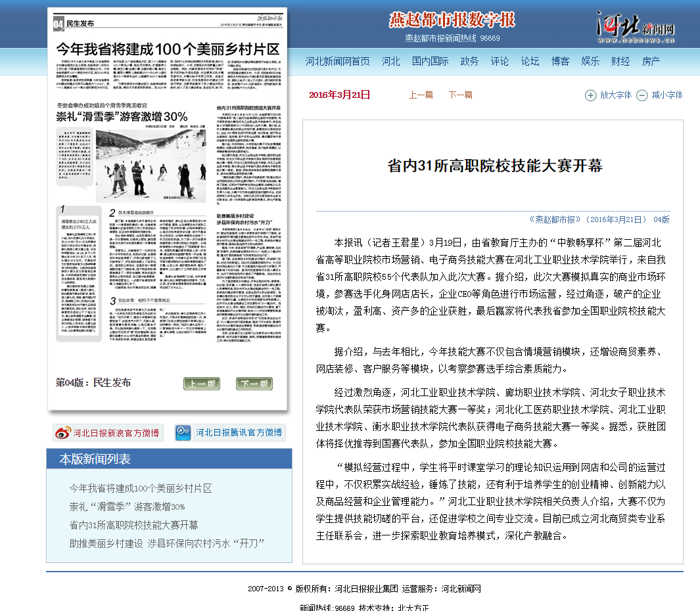Open the Tencent Weibo logo icon
Image resolution: width=700 pixels, height=611 pixels.
pyautogui.click(x=184, y=432)
